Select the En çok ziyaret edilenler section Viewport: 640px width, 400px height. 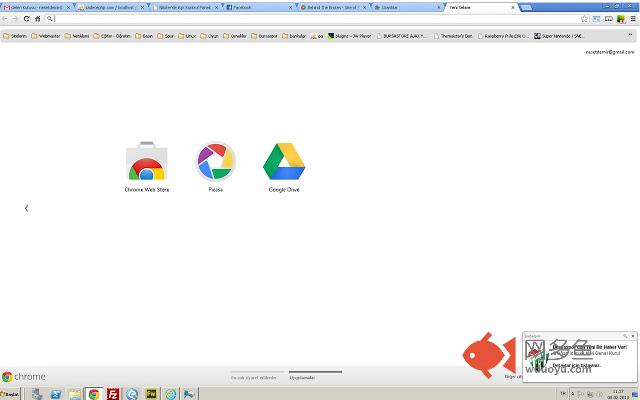257,376
